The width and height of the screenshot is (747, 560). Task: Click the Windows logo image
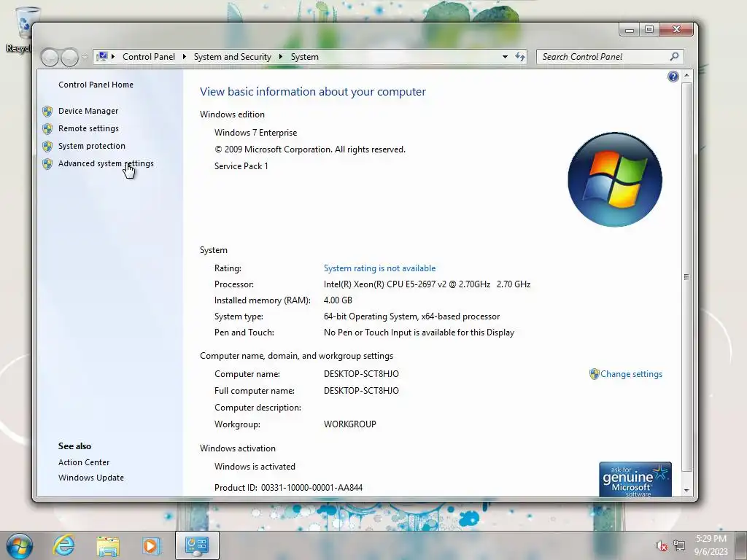(x=614, y=179)
